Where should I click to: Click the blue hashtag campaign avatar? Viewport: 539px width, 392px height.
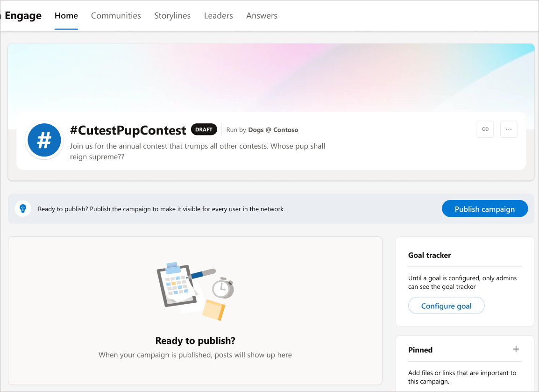point(44,140)
